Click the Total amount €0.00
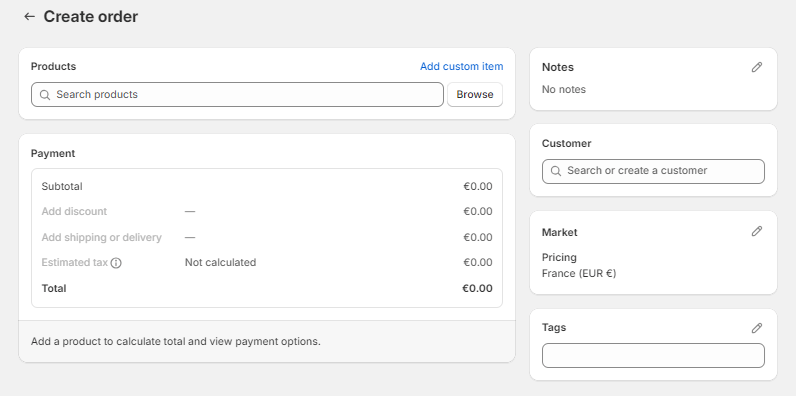The image size is (796, 396). (x=477, y=288)
